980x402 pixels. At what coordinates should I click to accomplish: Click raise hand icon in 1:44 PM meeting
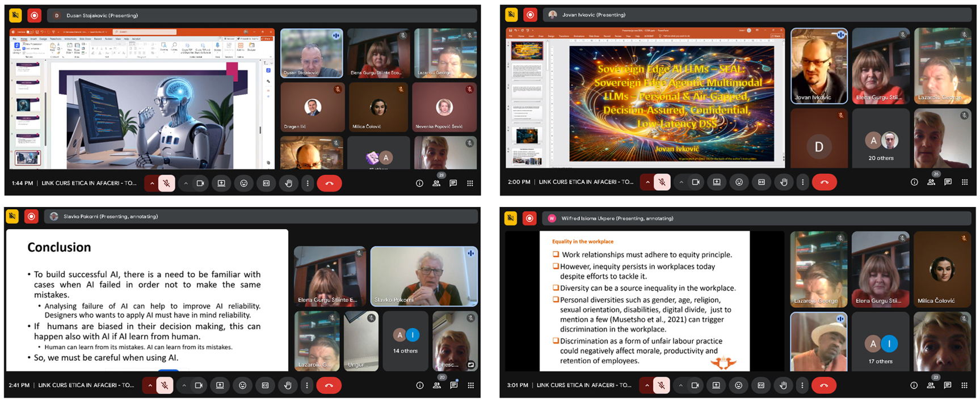pos(288,183)
